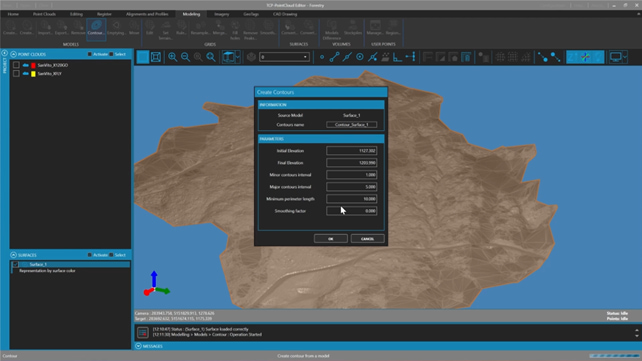The height and width of the screenshot is (361, 642).
Task: Click red color swatch of SanVito_X120GO
Action: [34, 65]
